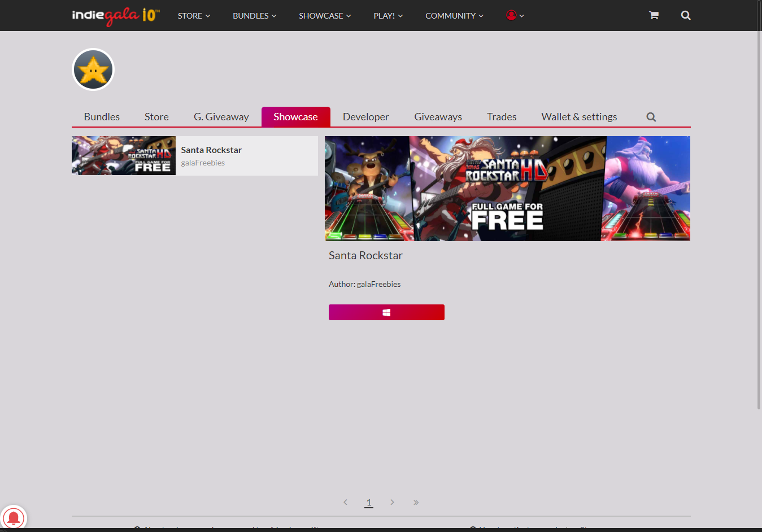The image size is (762, 532).
Task: Click the Windows download button
Action: pos(386,312)
